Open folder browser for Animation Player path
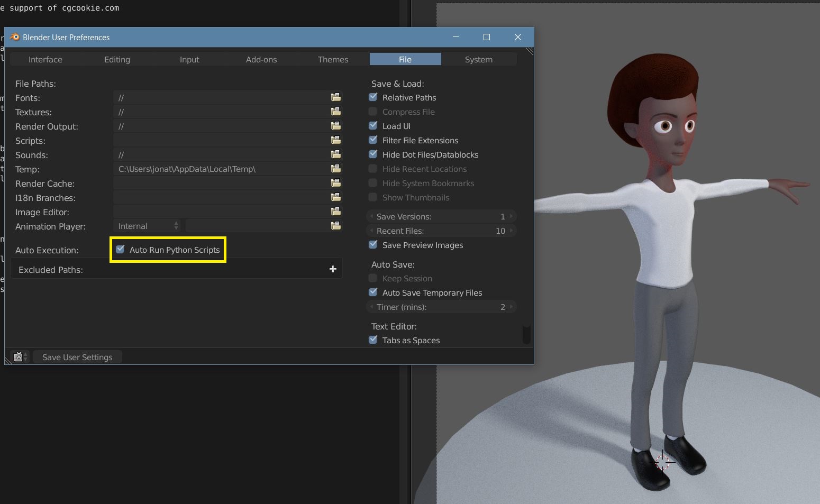 click(x=335, y=226)
